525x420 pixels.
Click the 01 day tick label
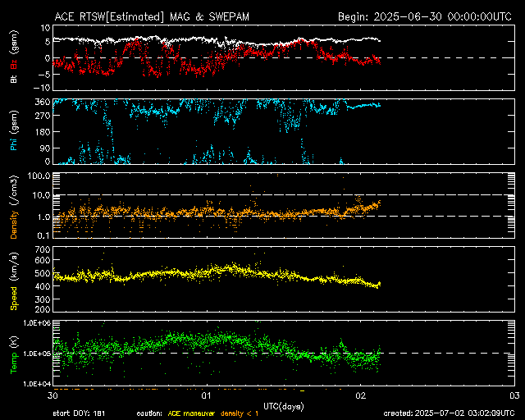click(x=207, y=396)
